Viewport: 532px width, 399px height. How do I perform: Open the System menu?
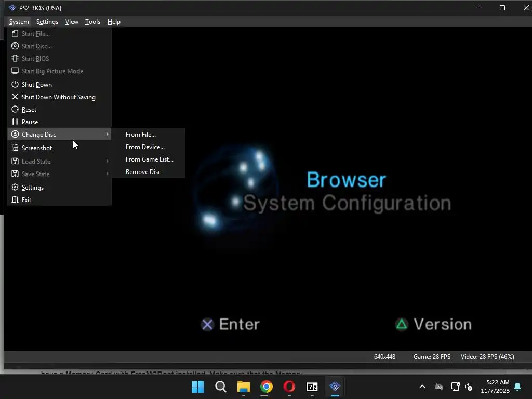(19, 22)
